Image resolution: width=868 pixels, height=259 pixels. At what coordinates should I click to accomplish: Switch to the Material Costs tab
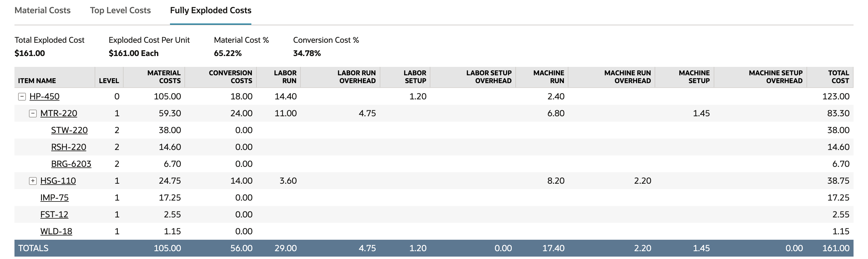click(x=42, y=11)
